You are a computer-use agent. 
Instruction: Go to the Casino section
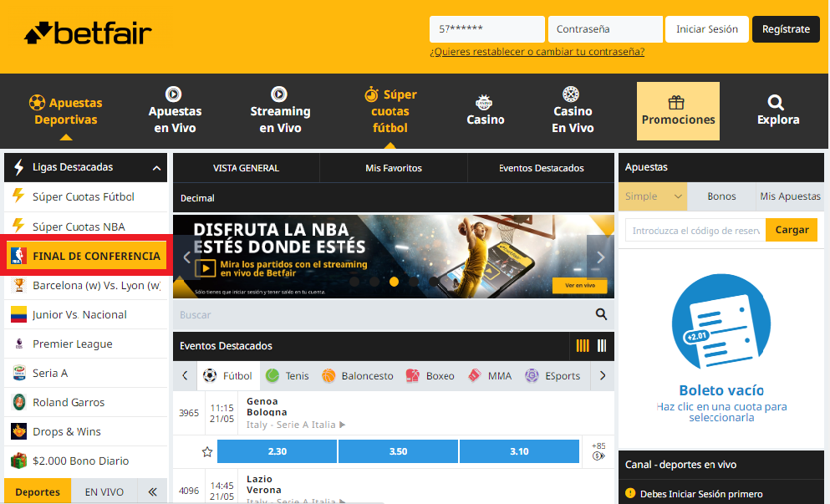(485, 110)
